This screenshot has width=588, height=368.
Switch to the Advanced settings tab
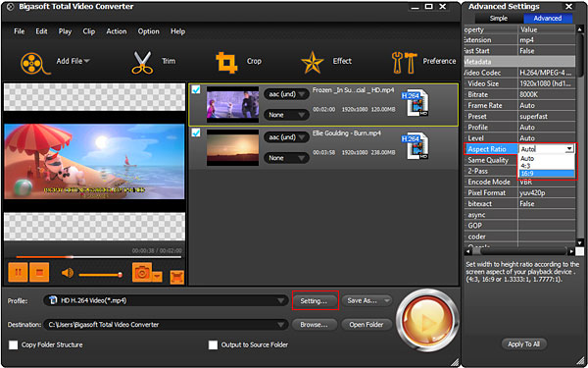coord(548,18)
